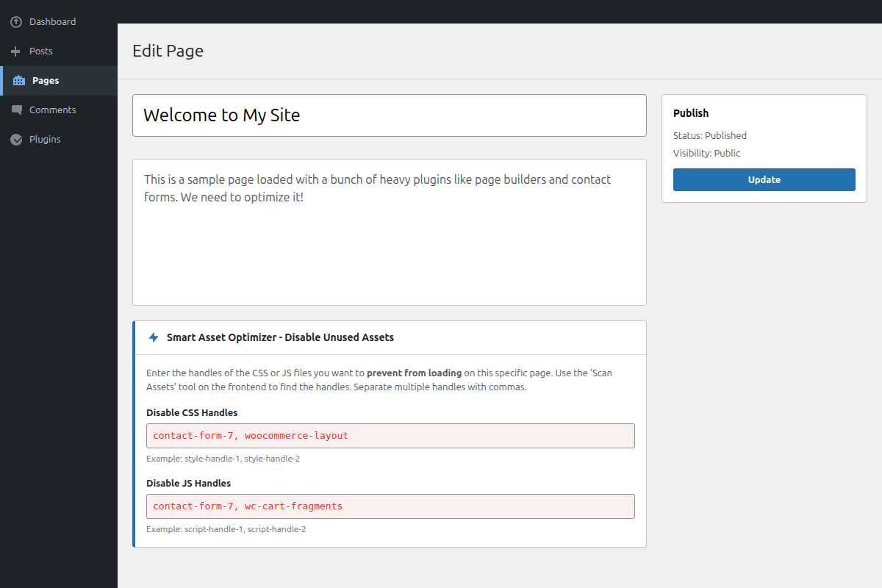Click the lightning bolt on Smart Asset Optimizer
The image size is (882, 588).
coord(153,337)
